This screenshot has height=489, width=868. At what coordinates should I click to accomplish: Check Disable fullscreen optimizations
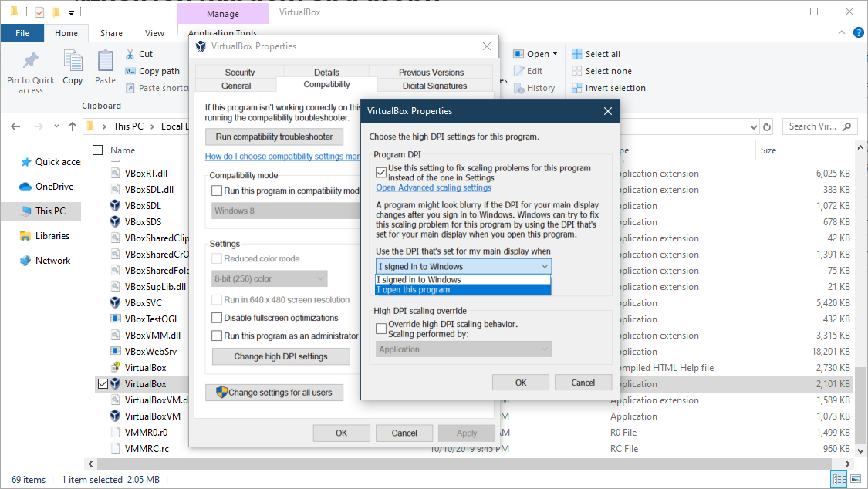(218, 318)
